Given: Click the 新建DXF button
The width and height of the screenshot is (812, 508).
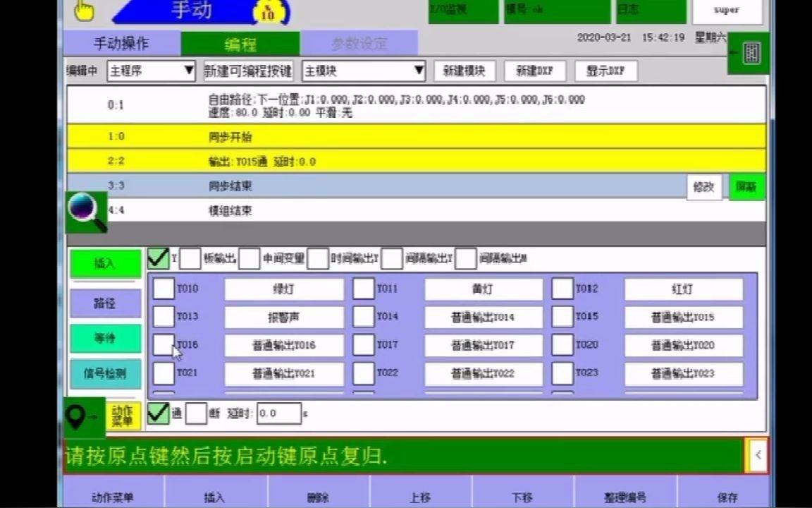Looking at the screenshot, I should (x=535, y=71).
